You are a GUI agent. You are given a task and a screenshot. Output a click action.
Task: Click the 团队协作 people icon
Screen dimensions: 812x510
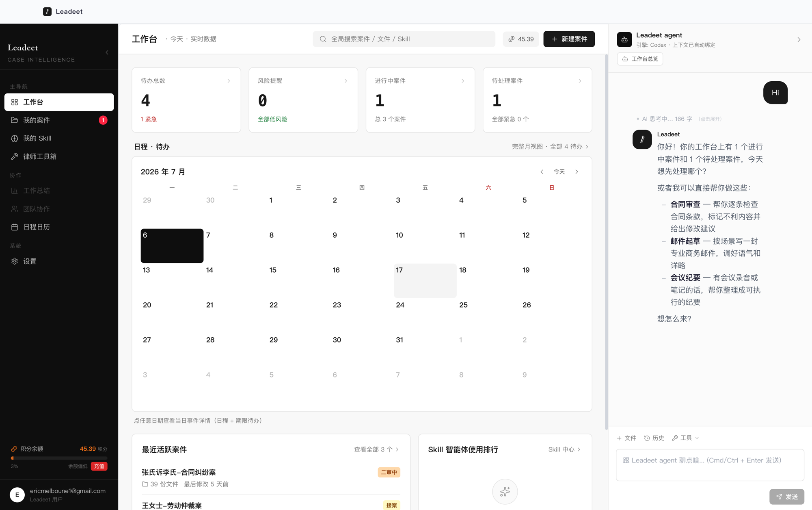coord(15,209)
